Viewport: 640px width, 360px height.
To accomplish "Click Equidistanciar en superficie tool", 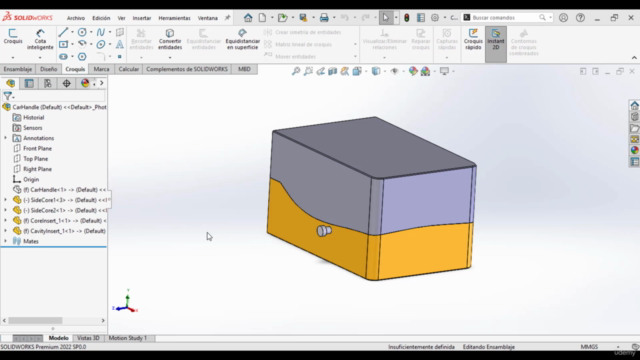I will click(x=242, y=39).
